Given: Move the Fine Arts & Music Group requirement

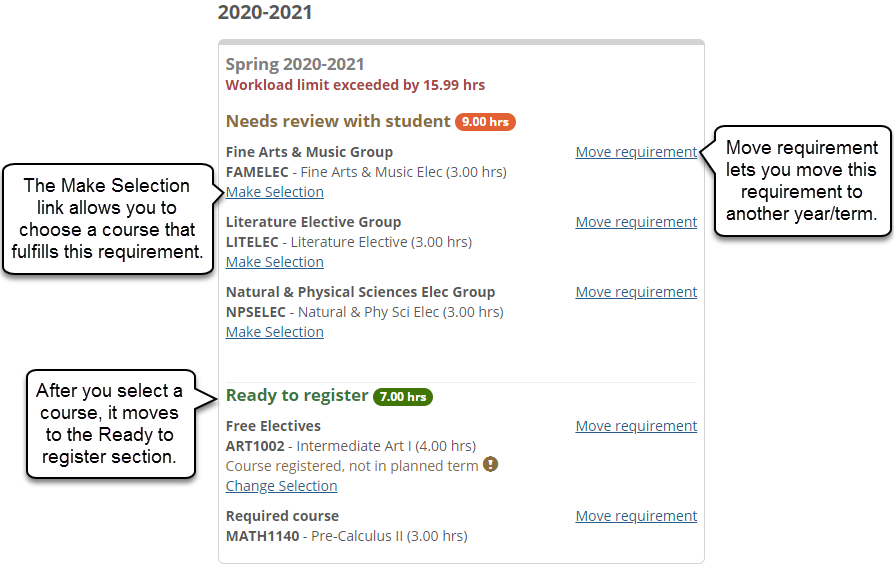Looking at the screenshot, I should [636, 152].
